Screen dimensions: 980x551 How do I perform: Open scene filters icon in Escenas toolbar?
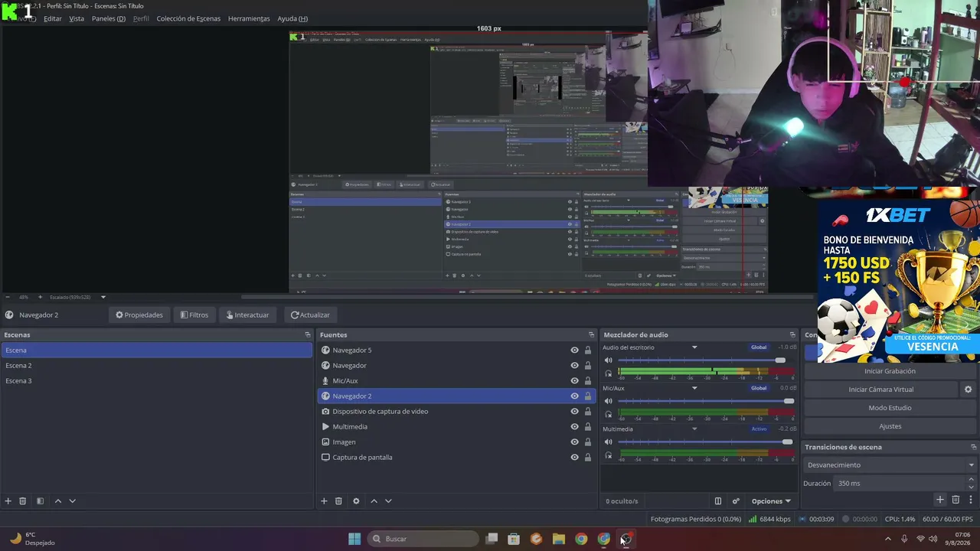click(x=40, y=501)
